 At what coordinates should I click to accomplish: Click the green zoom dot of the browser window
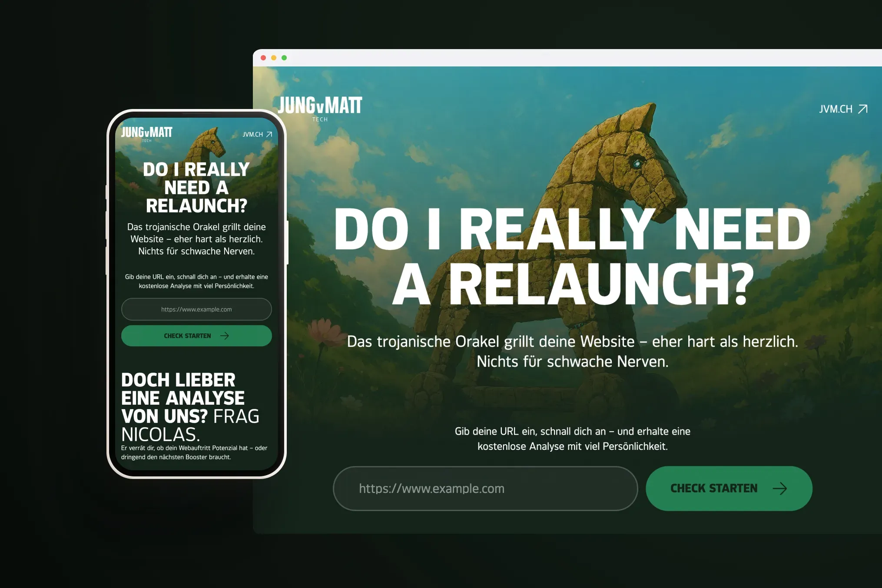(x=284, y=57)
